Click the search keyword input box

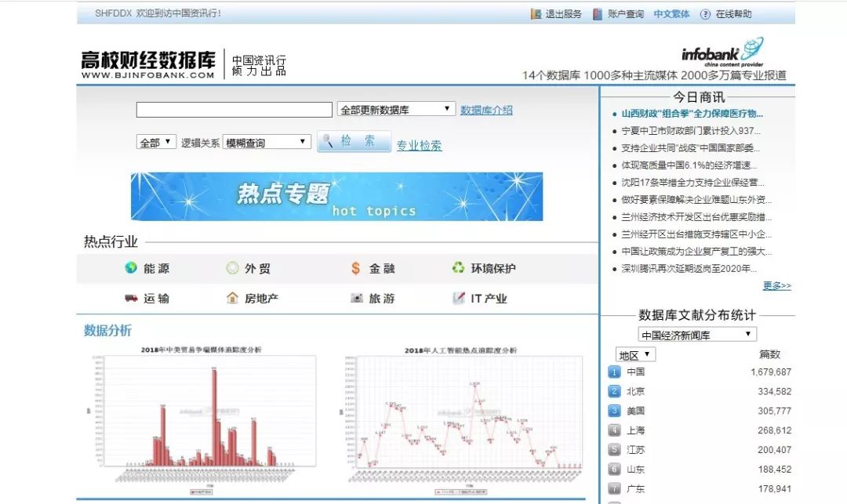click(234, 110)
